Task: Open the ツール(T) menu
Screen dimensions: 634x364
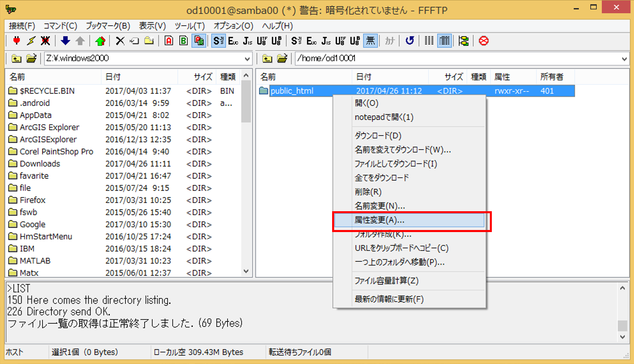Action: coord(190,26)
